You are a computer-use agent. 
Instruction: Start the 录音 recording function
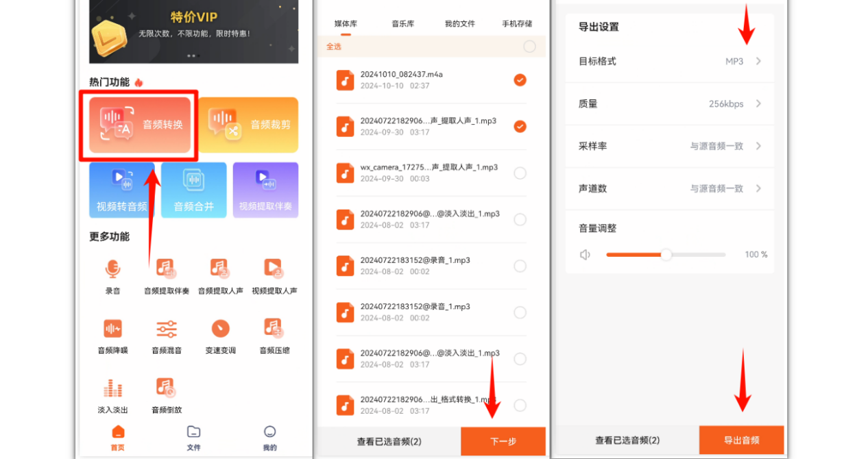[x=112, y=277]
